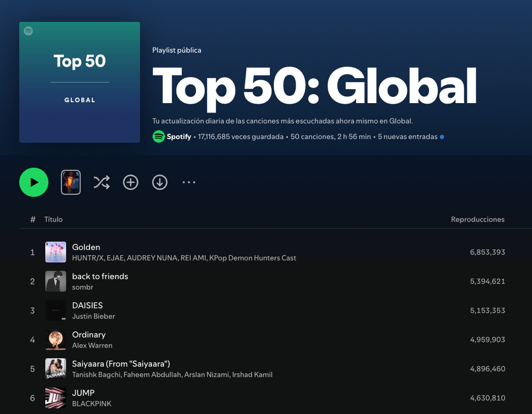Click the Playlist pública label
Image resolution: width=532 pixels, height=414 pixels.
tap(175, 50)
